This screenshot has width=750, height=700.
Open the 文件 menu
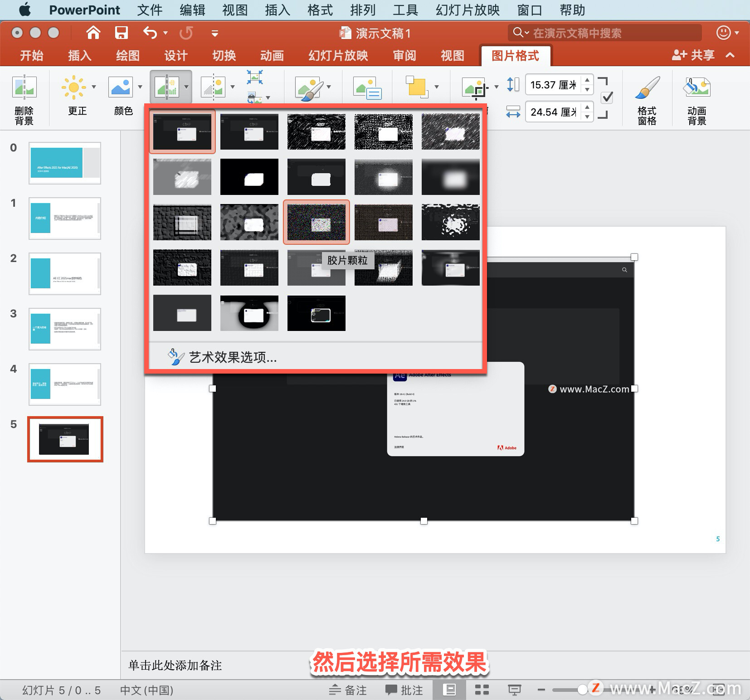pos(150,10)
